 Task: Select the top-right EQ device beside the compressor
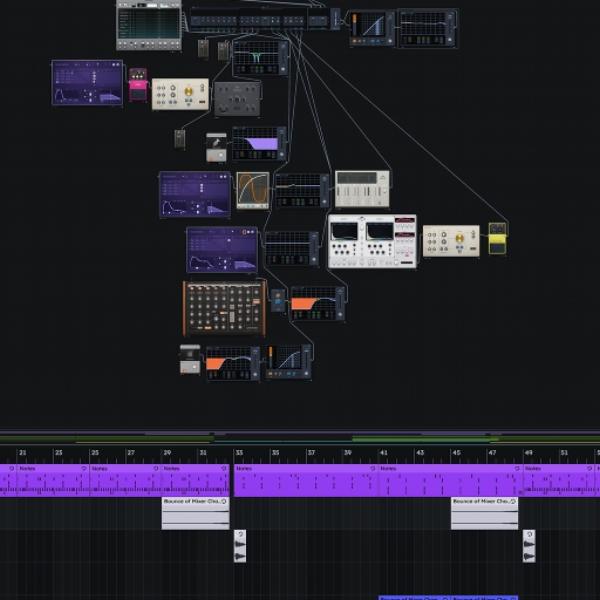tap(428, 28)
